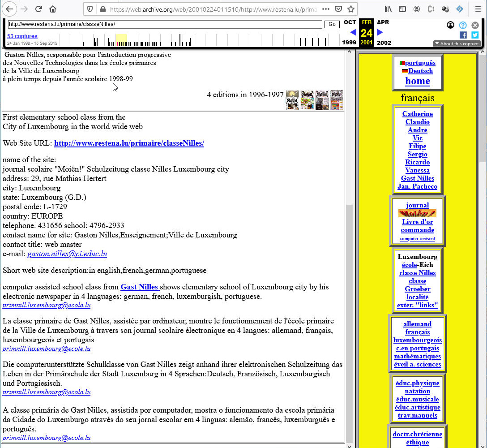The width and height of the screenshot is (487, 448).
Task: Switch to português language link
Action: (420, 63)
